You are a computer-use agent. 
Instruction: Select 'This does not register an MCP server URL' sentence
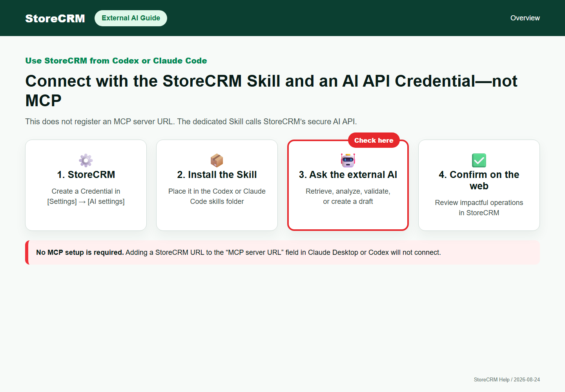click(x=100, y=122)
